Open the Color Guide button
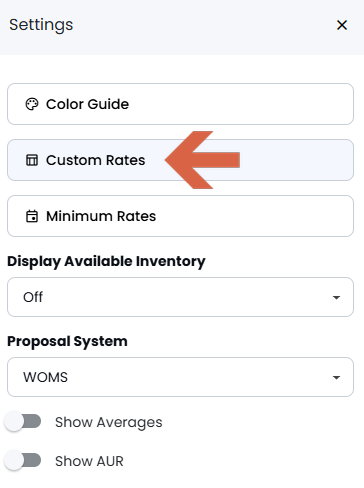This screenshot has width=364, height=488. (x=180, y=104)
